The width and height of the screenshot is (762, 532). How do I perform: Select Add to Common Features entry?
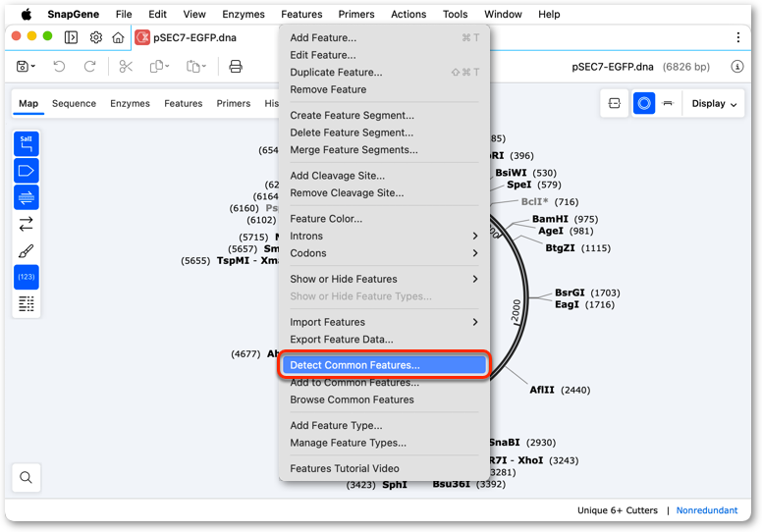(x=384, y=383)
